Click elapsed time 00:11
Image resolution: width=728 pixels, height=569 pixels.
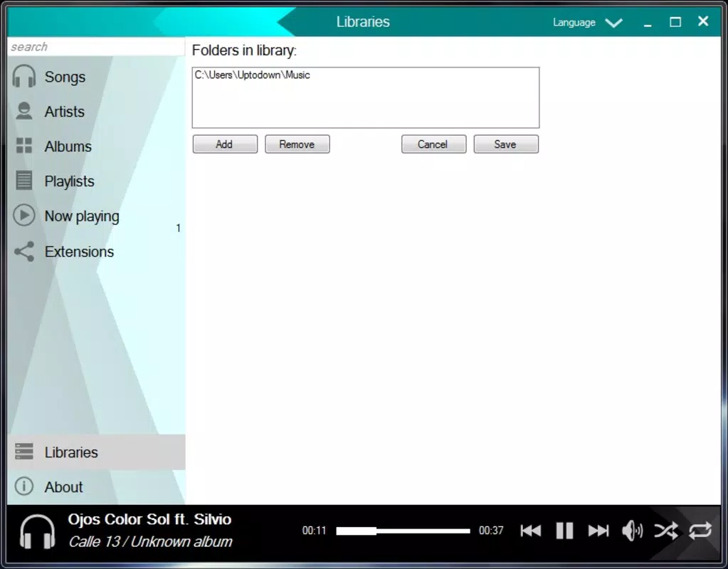point(314,531)
